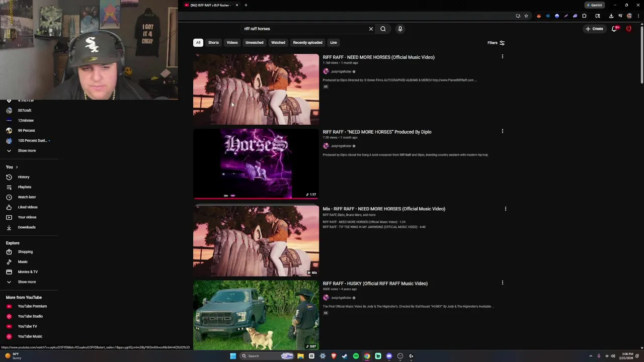Viewport: 644px width, 362px height.
Task: Open YouTube notifications bell
Action: pyautogui.click(x=614, y=29)
